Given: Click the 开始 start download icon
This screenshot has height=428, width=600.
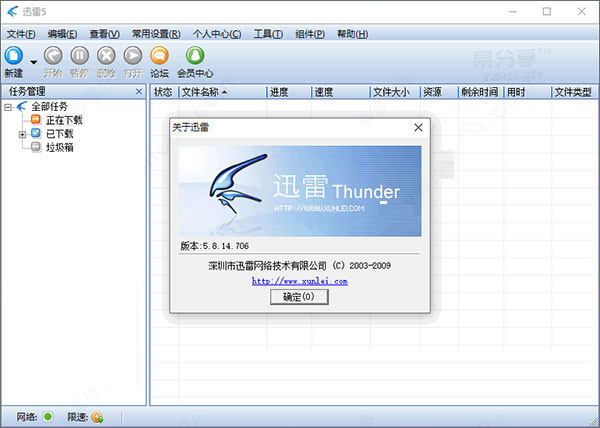Looking at the screenshot, I should pyautogui.click(x=53, y=57).
